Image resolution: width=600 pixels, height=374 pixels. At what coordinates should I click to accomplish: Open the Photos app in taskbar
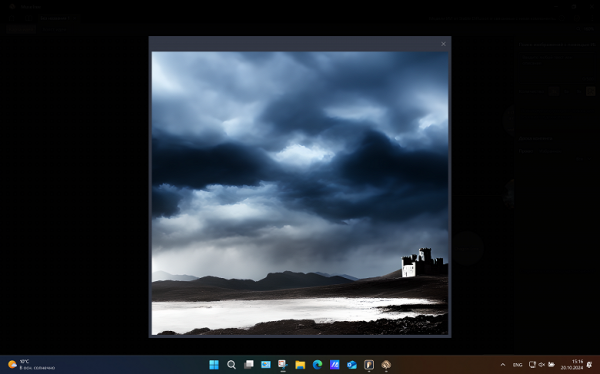(x=266, y=364)
